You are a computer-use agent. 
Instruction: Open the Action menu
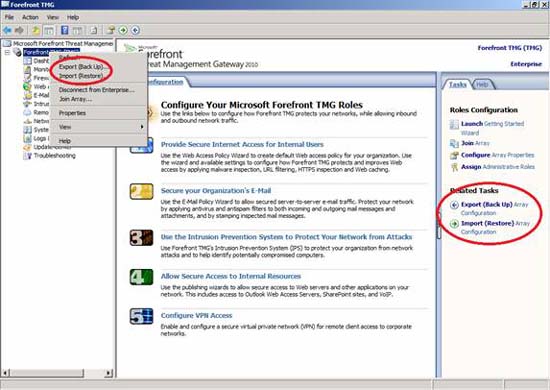point(30,17)
